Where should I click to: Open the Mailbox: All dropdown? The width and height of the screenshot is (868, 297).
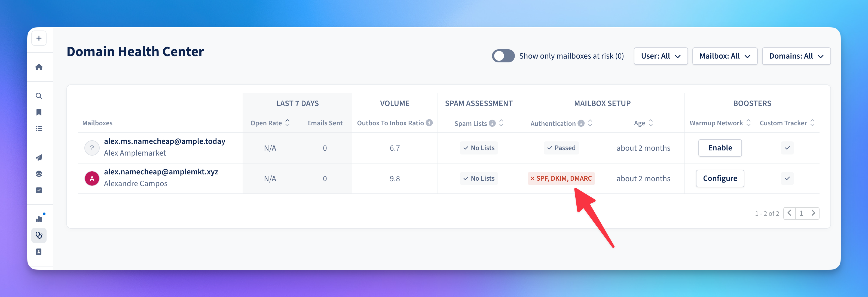click(725, 56)
